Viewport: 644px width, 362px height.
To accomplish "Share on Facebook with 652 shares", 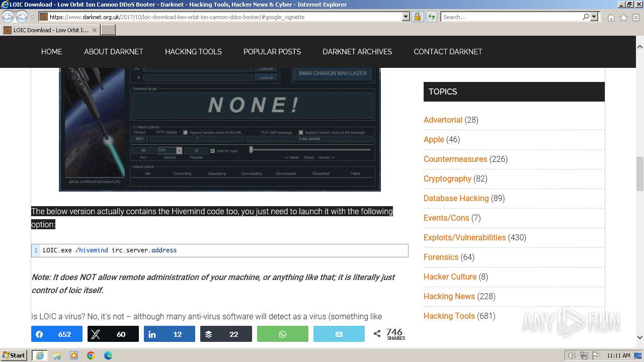I will (x=57, y=334).
